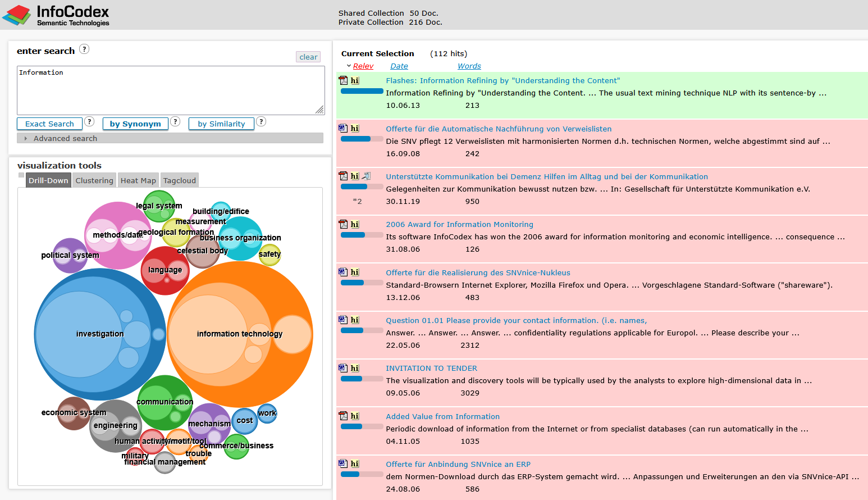Screen dimensions: 868x500
Task: Open PDF icon of Flashes Information Refining result
Action: (343, 80)
